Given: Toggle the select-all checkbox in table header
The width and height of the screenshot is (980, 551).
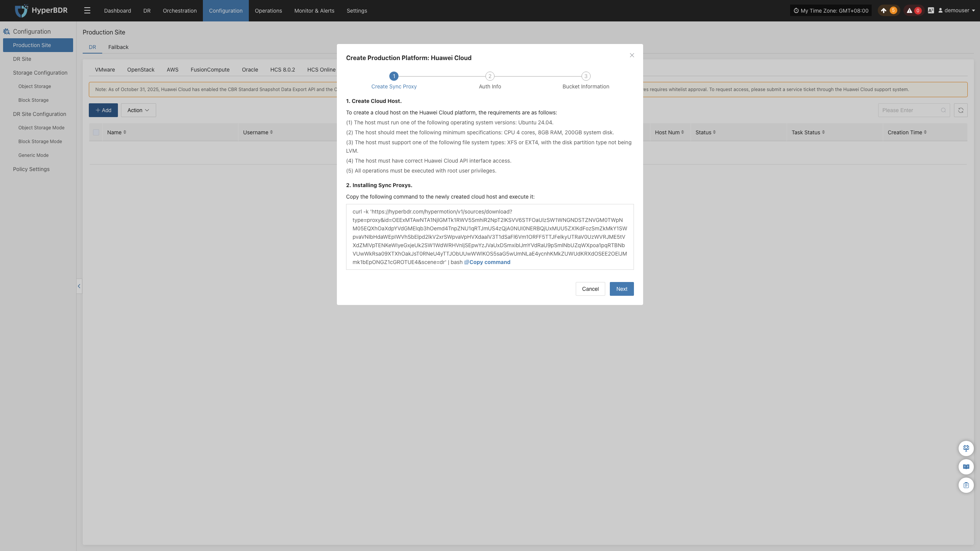Looking at the screenshot, I should click(96, 132).
